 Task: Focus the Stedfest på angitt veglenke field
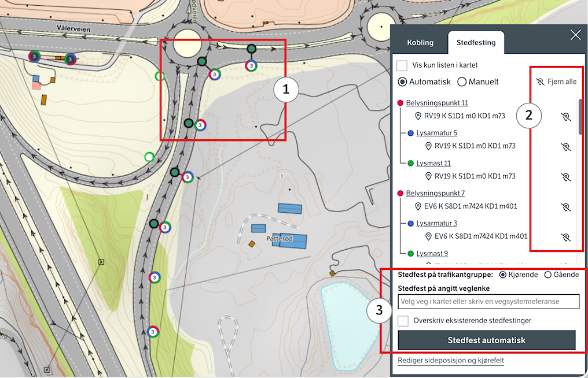click(x=488, y=302)
